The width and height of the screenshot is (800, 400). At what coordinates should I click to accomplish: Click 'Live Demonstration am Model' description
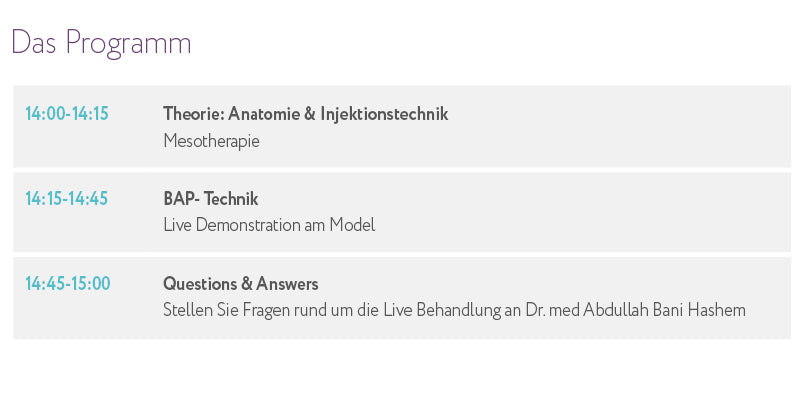pos(269,225)
